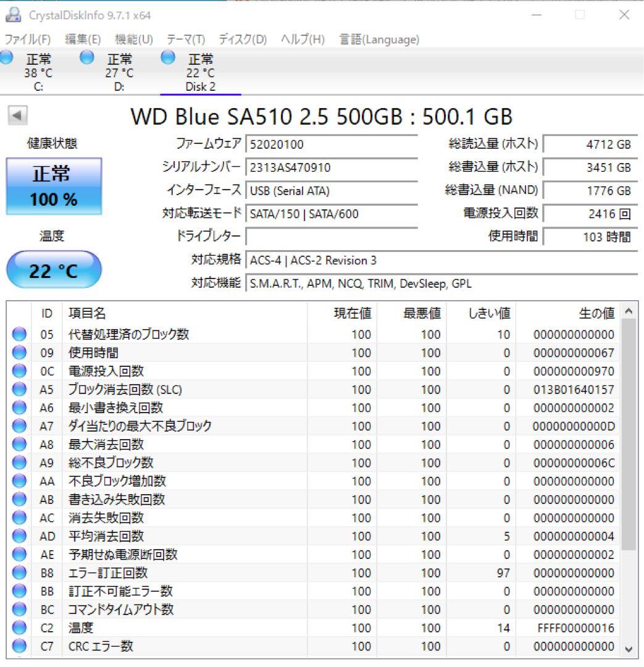Click the status orb of attribute A8
Image resolution: width=644 pixels, height=667 pixels.
click(x=19, y=445)
